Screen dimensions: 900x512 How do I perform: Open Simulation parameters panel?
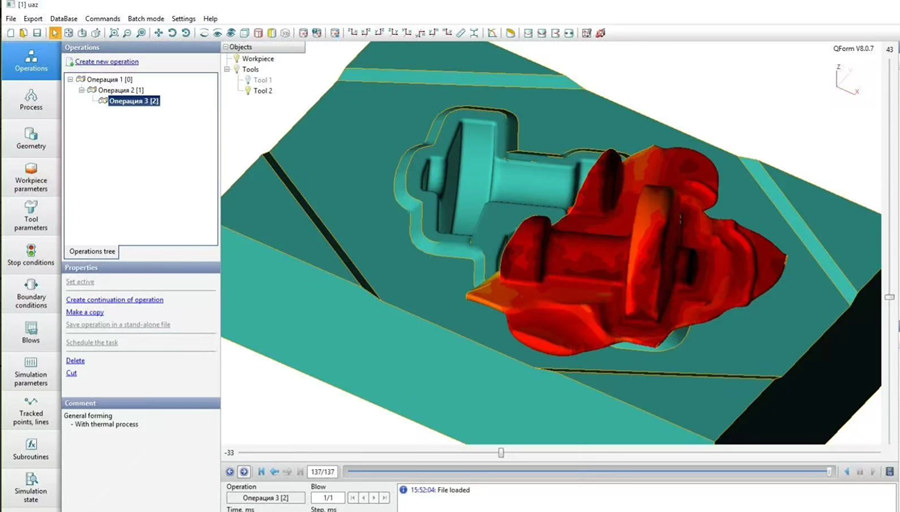tap(31, 369)
